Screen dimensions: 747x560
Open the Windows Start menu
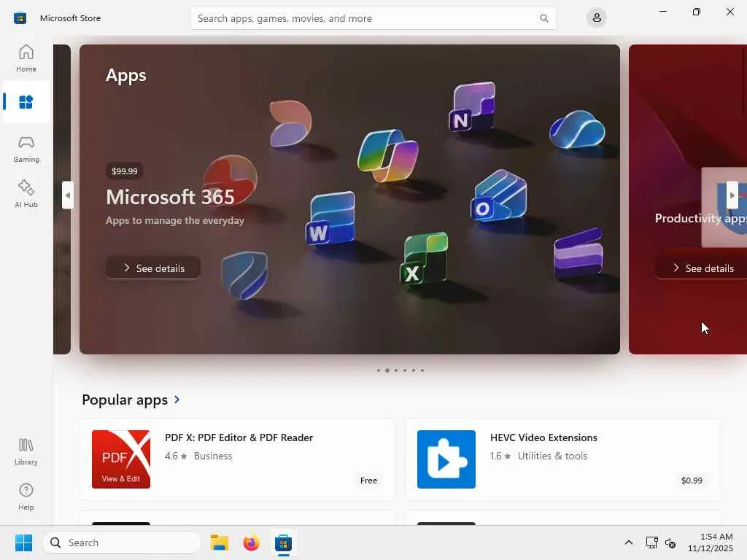[23, 542]
